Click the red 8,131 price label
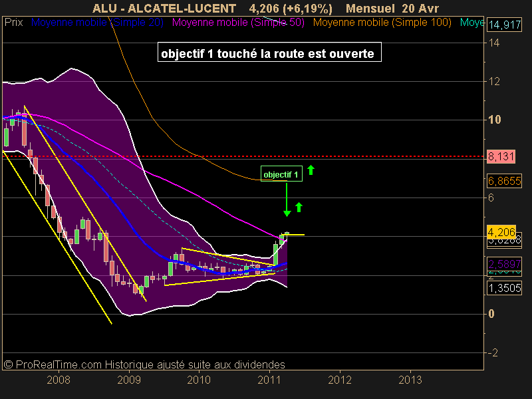 pyautogui.click(x=501, y=156)
